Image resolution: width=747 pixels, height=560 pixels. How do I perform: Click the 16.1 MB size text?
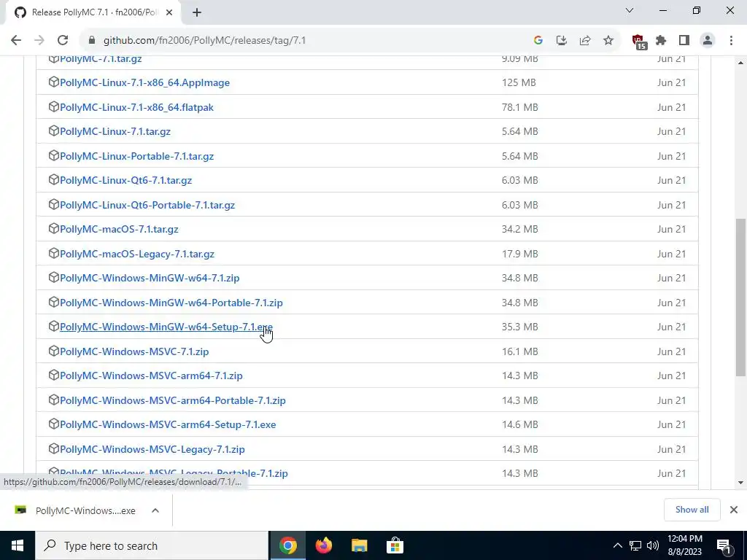[x=519, y=352]
